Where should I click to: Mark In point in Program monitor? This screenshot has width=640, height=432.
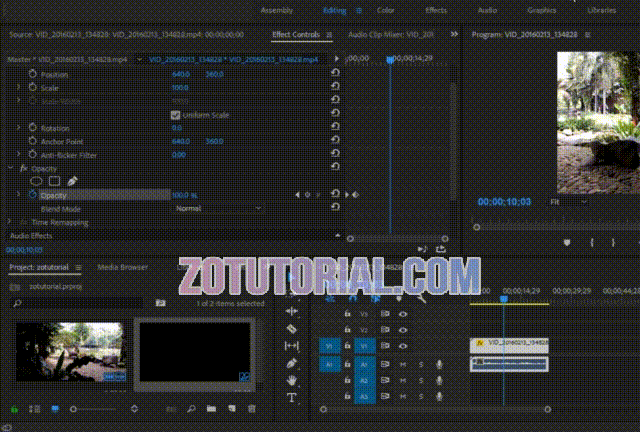click(x=592, y=243)
